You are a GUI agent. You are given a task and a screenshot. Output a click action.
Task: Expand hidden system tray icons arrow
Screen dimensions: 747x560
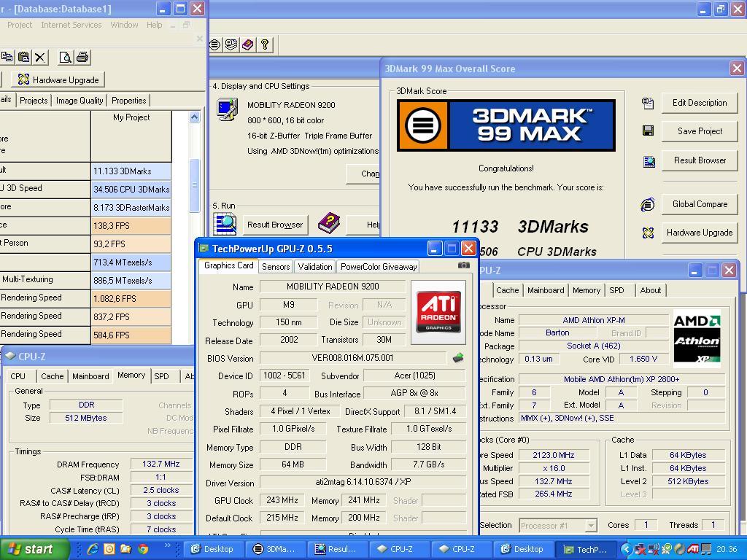[627, 549]
